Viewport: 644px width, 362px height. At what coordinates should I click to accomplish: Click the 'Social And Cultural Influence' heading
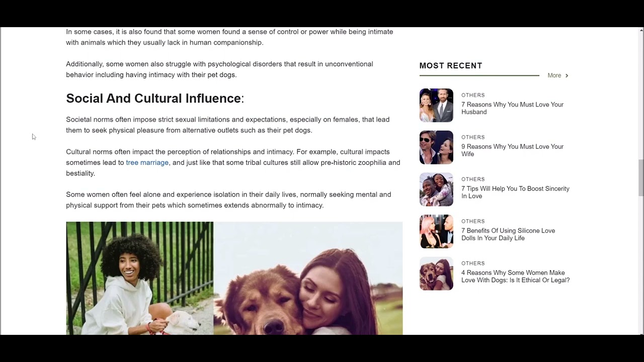tap(154, 98)
